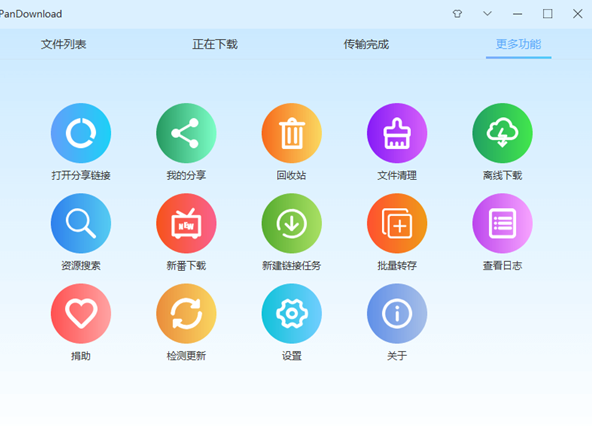
Task: Open the skin shirt icon in title bar
Action: (x=457, y=14)
